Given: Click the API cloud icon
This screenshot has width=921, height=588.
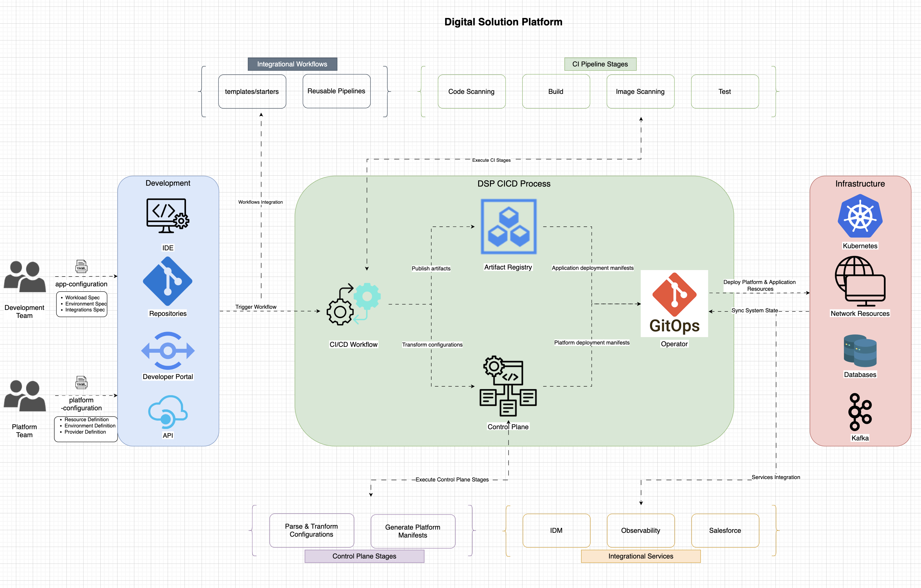Looking at the screenshot, I should tap(168, 412).
